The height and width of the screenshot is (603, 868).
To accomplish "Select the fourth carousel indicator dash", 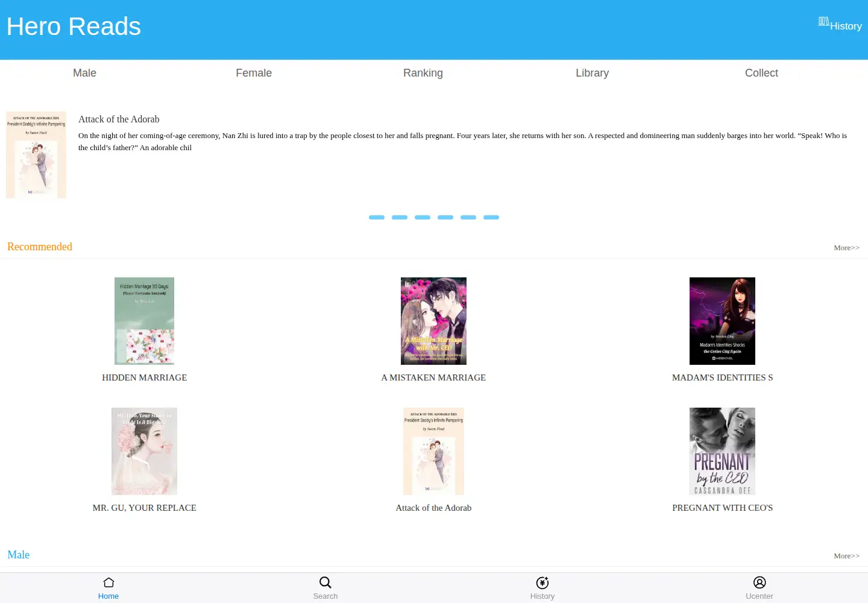I will (x=445, y=217).
